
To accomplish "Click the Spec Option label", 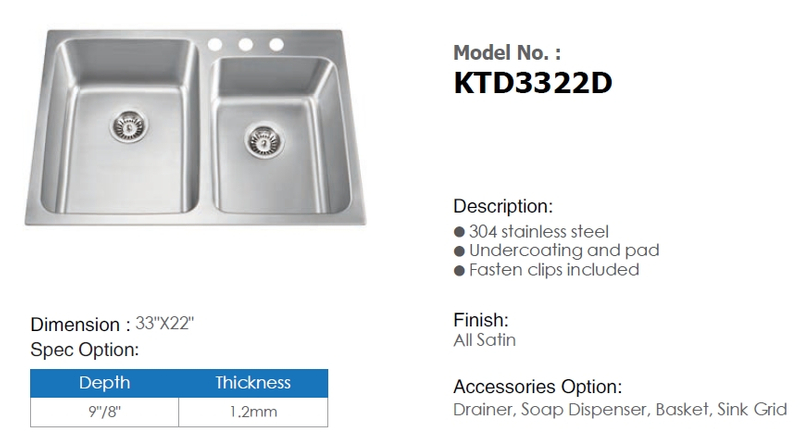I will tap(85, 350).
